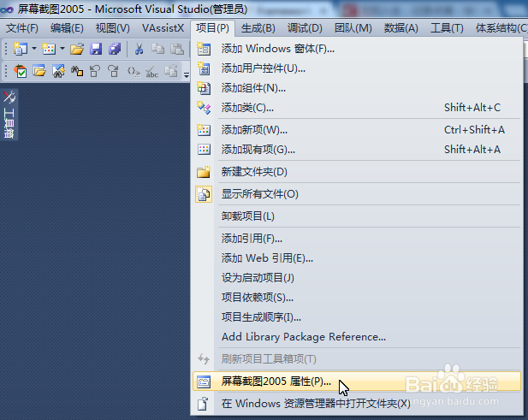Viewport: 528px width, 420px height.
Task: Open the 生成(B) menu
Action: pos(258,28)
